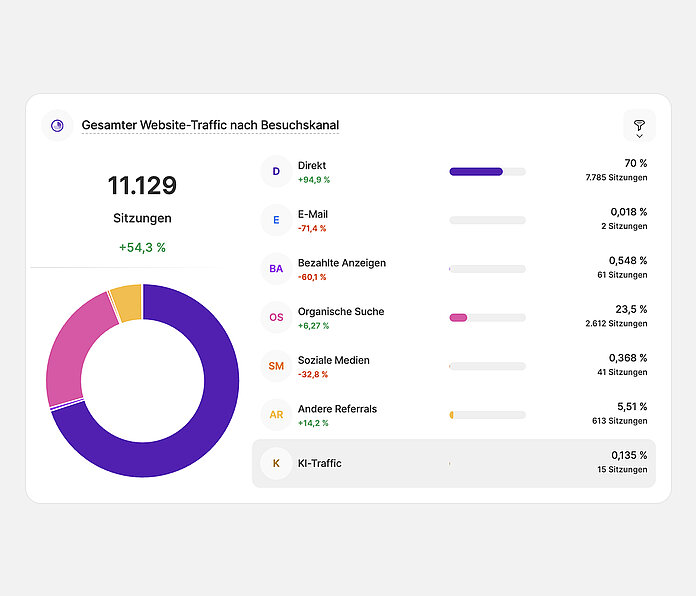The image size is (696, 596).
Task: Click the Organische Suche OS icon
Action: tap(276, 318)
